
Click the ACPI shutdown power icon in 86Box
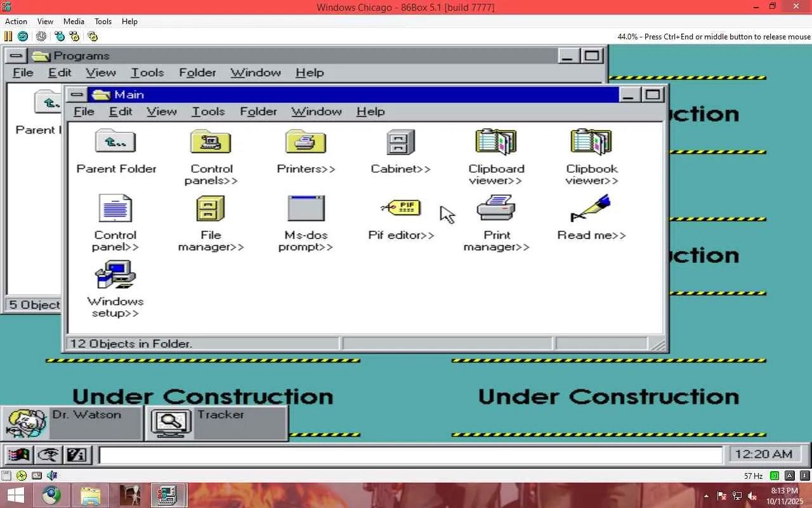pos(41,36)
